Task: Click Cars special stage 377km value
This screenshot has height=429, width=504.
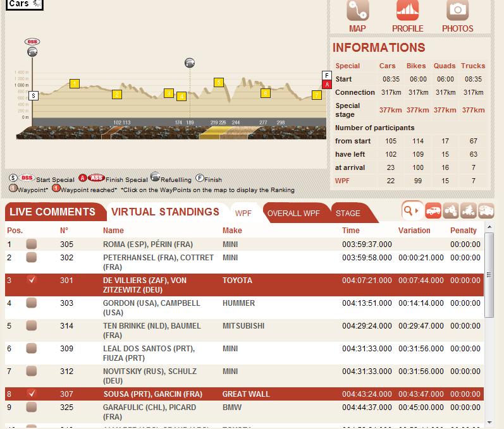Action: (x=390, y=110)
